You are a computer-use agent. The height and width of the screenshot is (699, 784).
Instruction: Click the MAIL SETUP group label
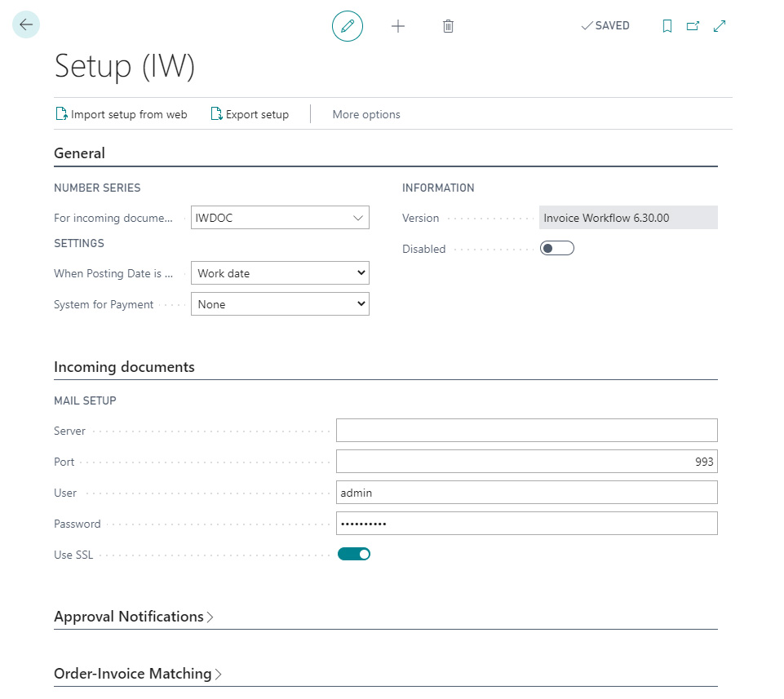click(x=85, y=400)
